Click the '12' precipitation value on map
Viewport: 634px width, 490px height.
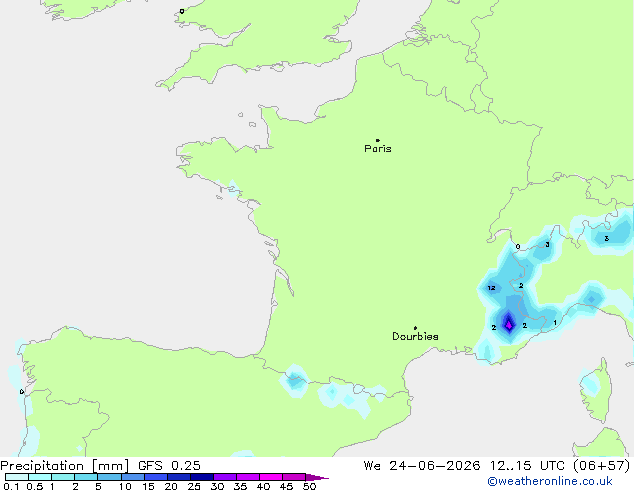click(491, 288)
